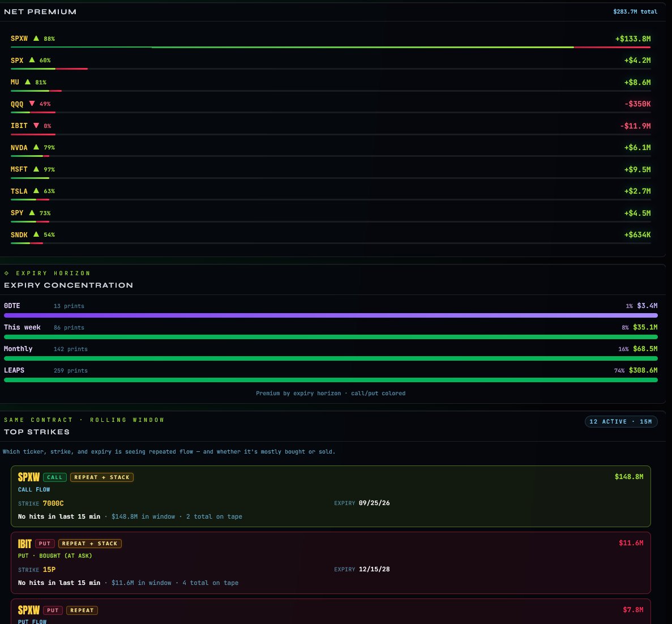Click the purple 0DTE premium bar
The height and width of the screenshot is (624, 672).
(x=331, y=315)
